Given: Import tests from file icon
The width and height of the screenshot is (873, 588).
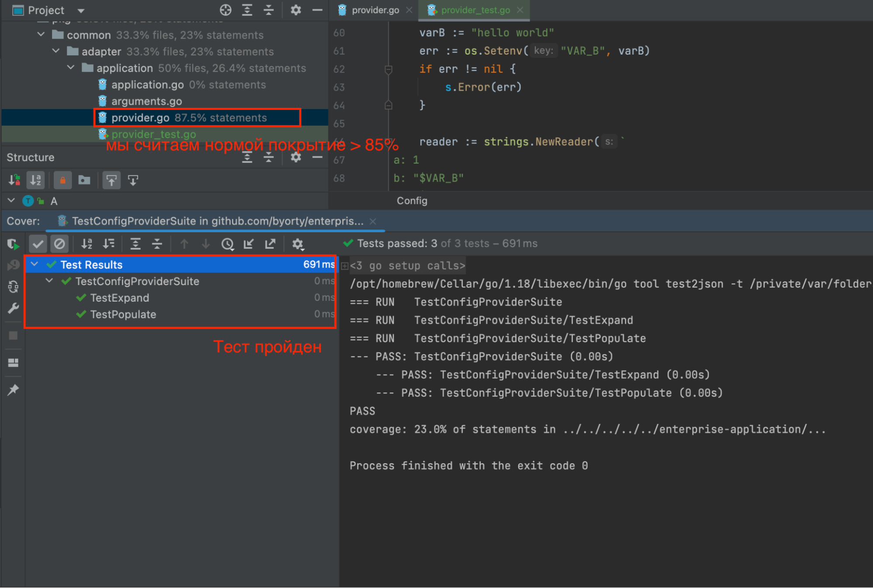Looking at the screenshot, I should tap(248, 244).
